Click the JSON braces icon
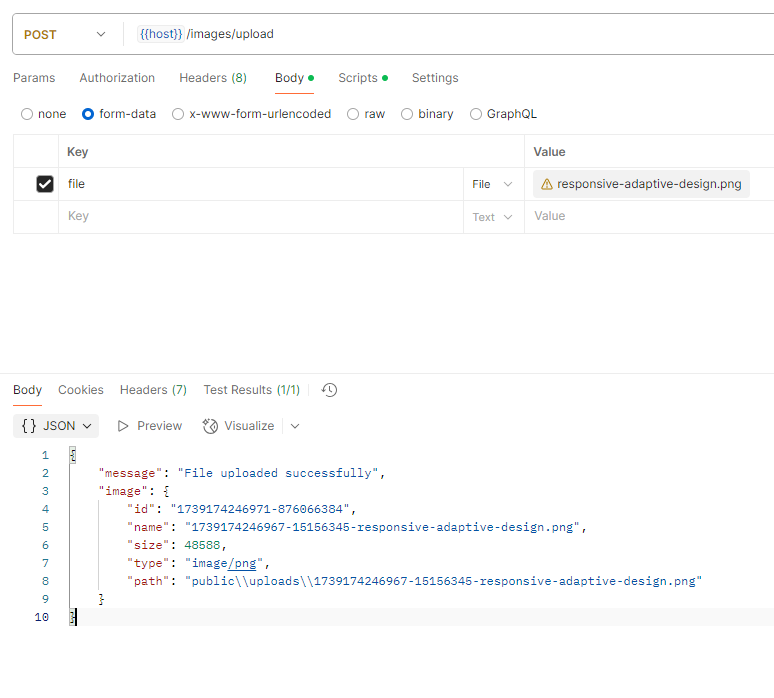774x698 pixels. [x=29, y=426]
